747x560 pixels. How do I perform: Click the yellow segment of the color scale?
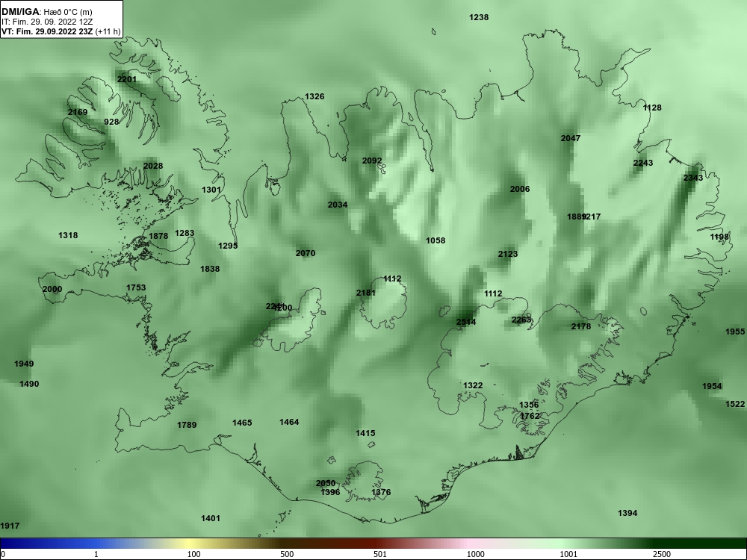coord(190,544)
